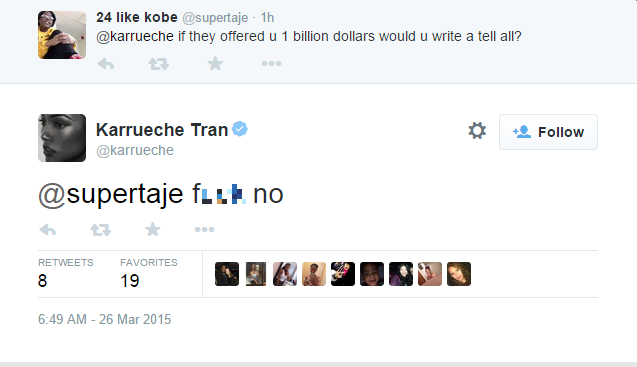This screenshot has height=367, width=637.
Task: Click the @karrueche mention in top tweet
Action: coord(135,37)
